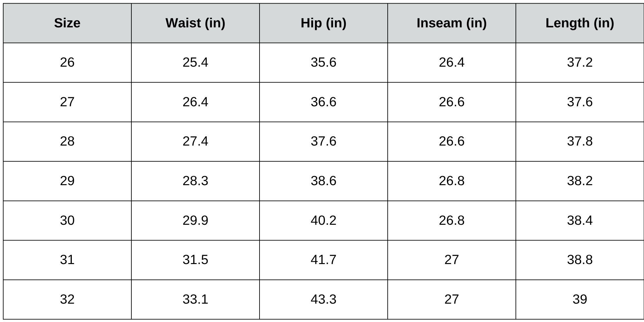
Task: Click size 31 row label
Action: point(67,260)
